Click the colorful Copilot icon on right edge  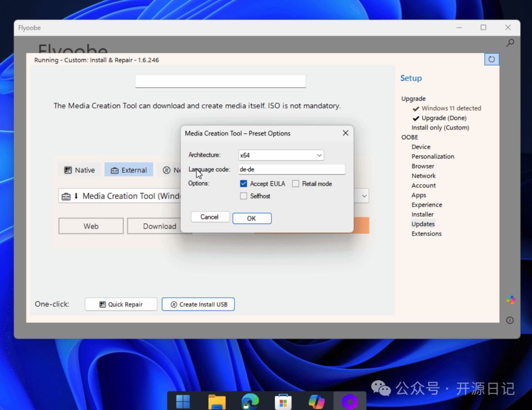pyautogui.click(x=510, y=300)
